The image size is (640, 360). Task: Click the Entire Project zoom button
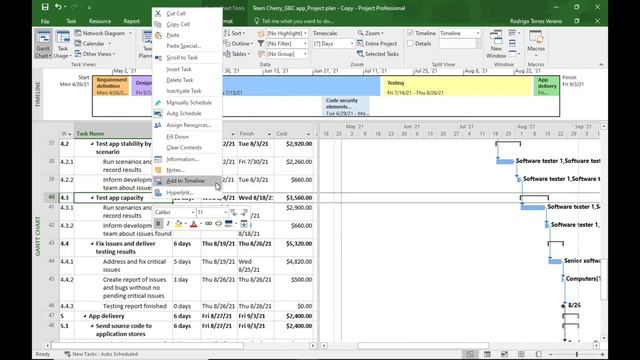[377, 43]
